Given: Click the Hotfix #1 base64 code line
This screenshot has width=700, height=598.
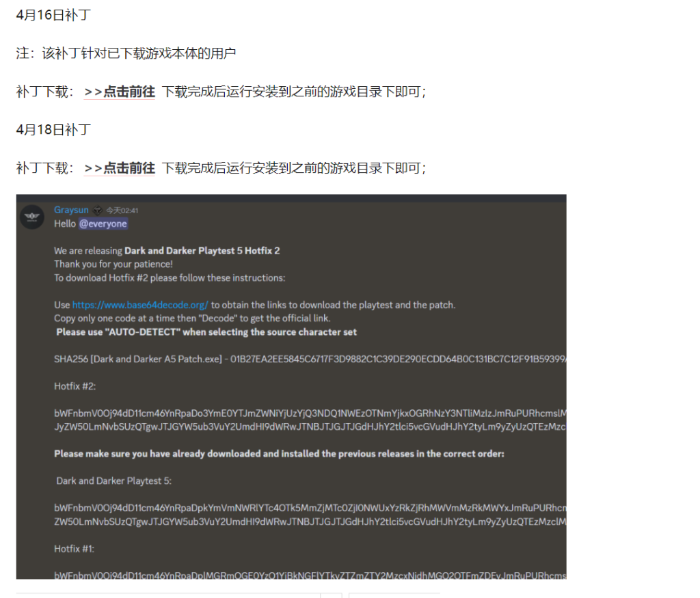Looking at the screenshot, I should [x=310, y=575].
